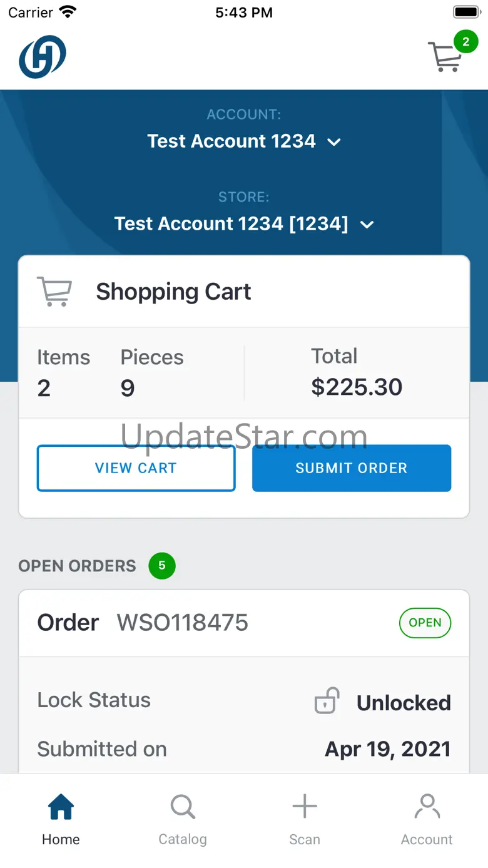Tap the company logo in the header
The width and height of the screenshot is (488, 868).
[43, 56]
